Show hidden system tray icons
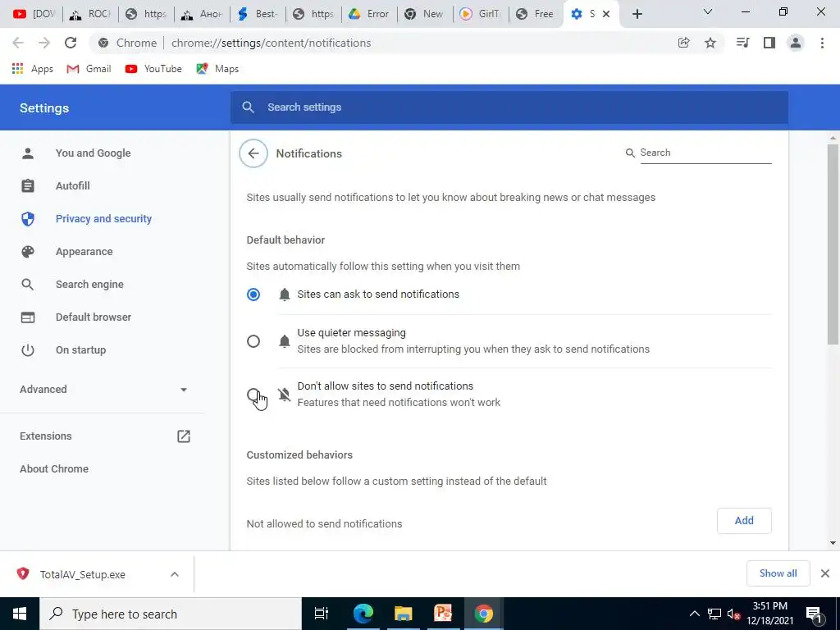Viewport: 840px width, 630px height. pos(694,614)
